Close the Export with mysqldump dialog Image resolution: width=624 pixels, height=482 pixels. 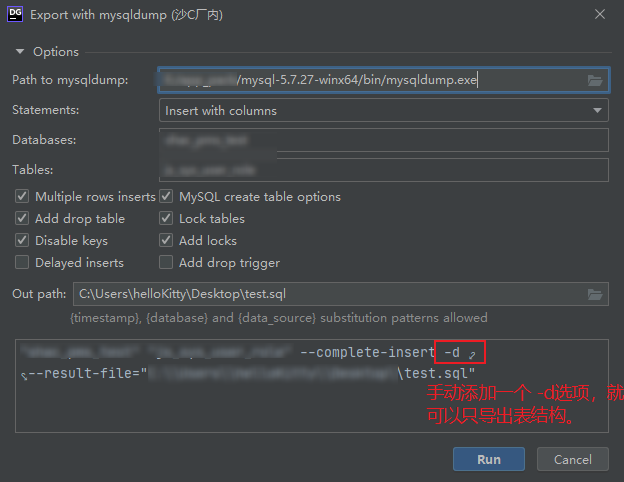[x=600, y=14]
